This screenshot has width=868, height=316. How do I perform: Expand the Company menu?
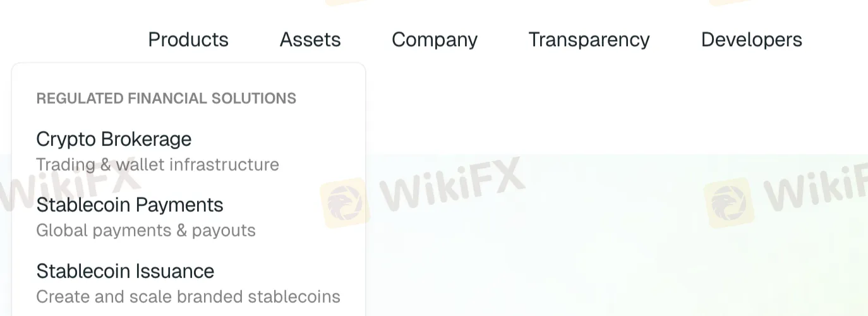pyautogui.click(x=435, y=40)
